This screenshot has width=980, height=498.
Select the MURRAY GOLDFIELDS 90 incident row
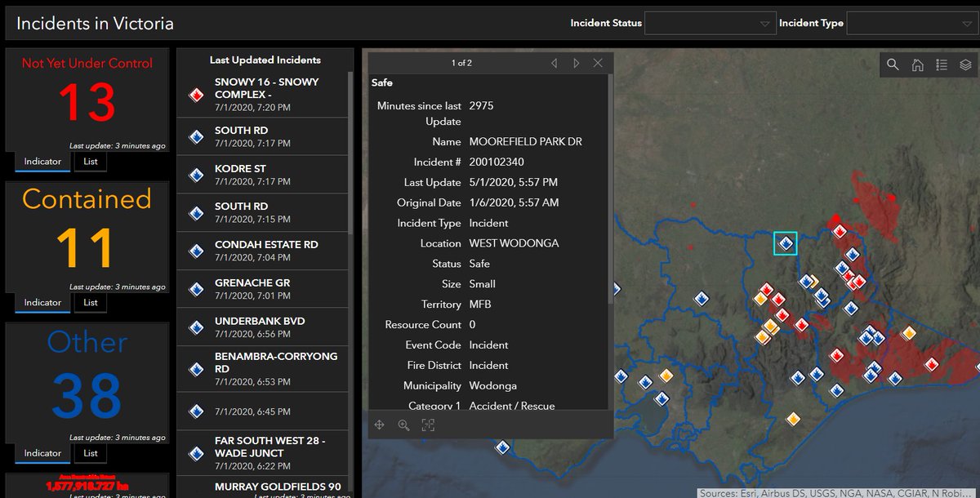coord(262,487)
